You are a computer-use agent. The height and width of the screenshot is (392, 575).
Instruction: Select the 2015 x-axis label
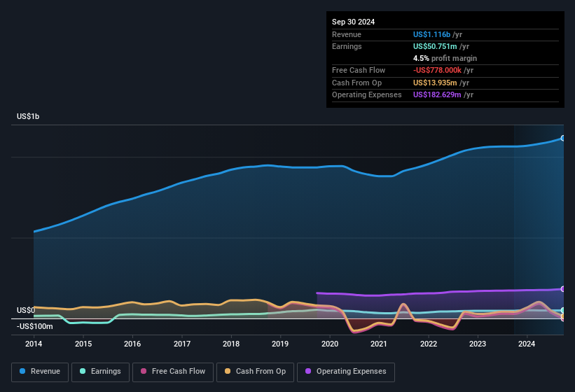tap(83, 344)
